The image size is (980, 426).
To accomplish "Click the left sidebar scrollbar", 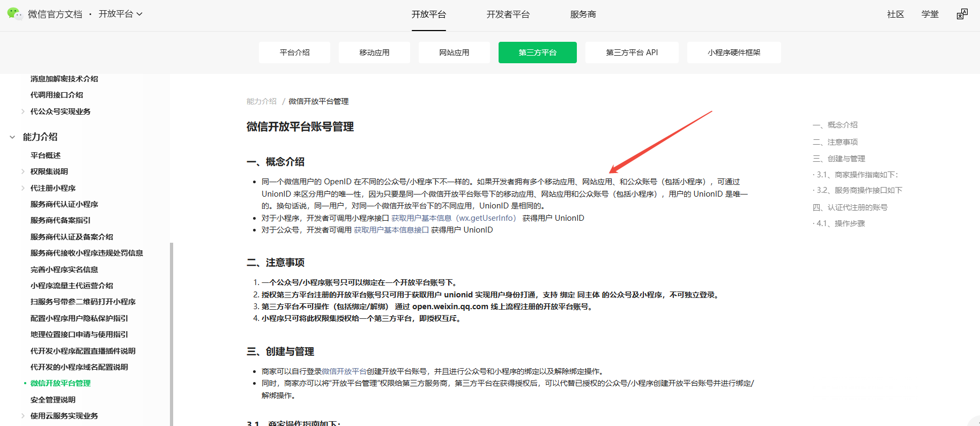I will pyautogui.click(x=172, y=334).
